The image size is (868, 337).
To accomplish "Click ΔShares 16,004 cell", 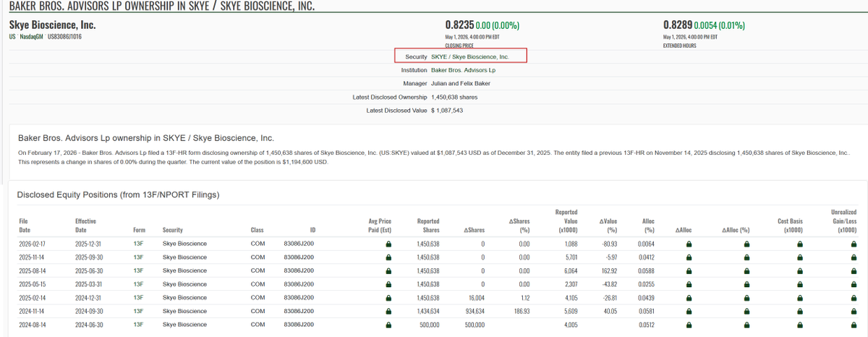I will click(475, 298).
